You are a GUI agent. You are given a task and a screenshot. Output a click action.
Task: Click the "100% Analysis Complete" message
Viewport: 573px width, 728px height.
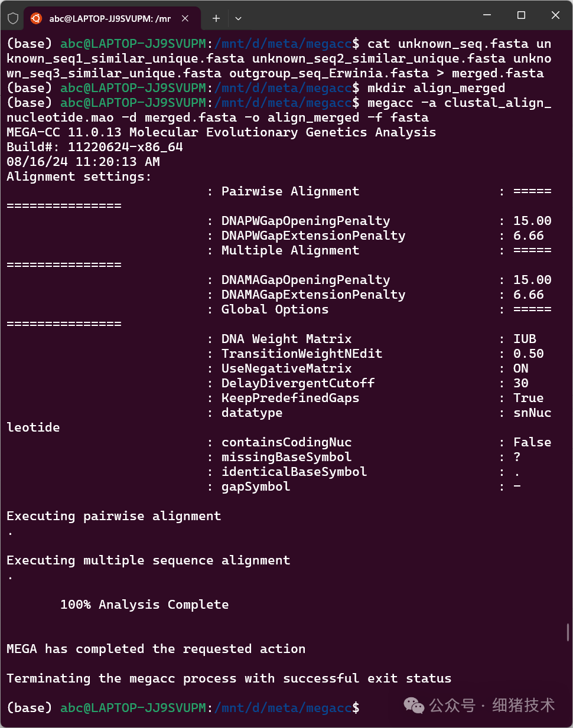[144, 605]
